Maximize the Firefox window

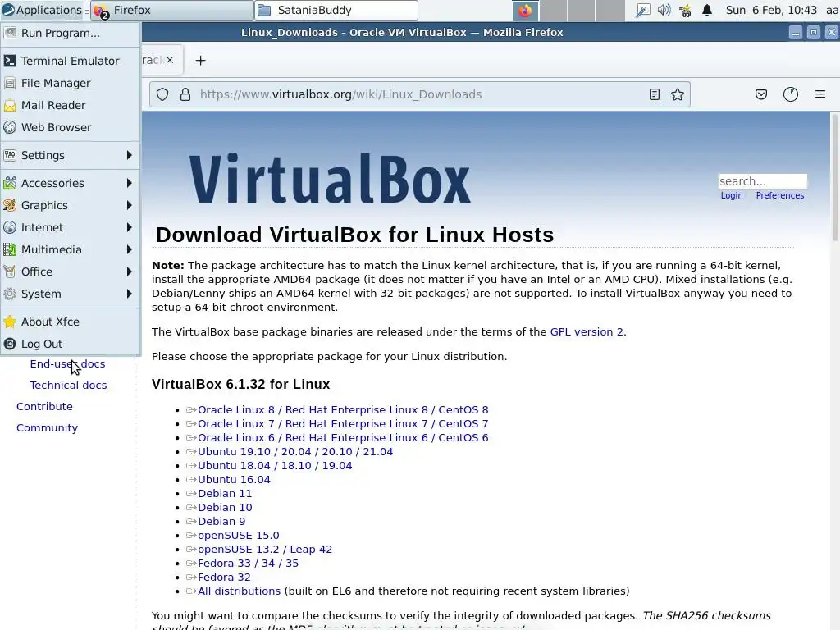point(813,33)
